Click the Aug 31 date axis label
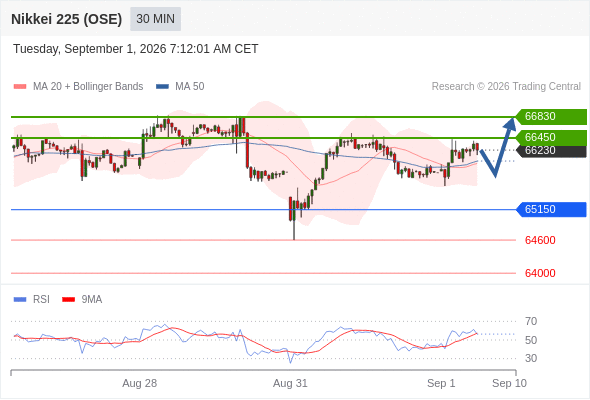 pyautogui.click(x=290, y=383)
